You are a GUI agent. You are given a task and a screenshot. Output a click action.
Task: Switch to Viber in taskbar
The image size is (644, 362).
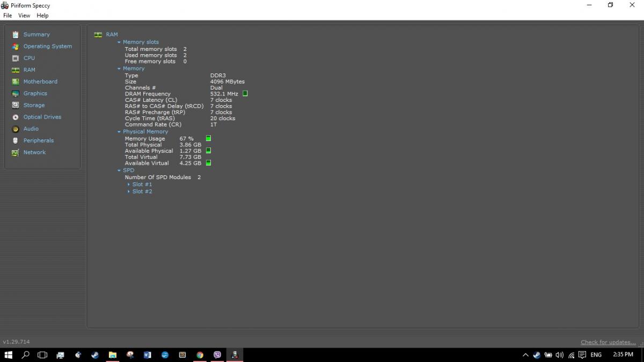tap(217, 354)
